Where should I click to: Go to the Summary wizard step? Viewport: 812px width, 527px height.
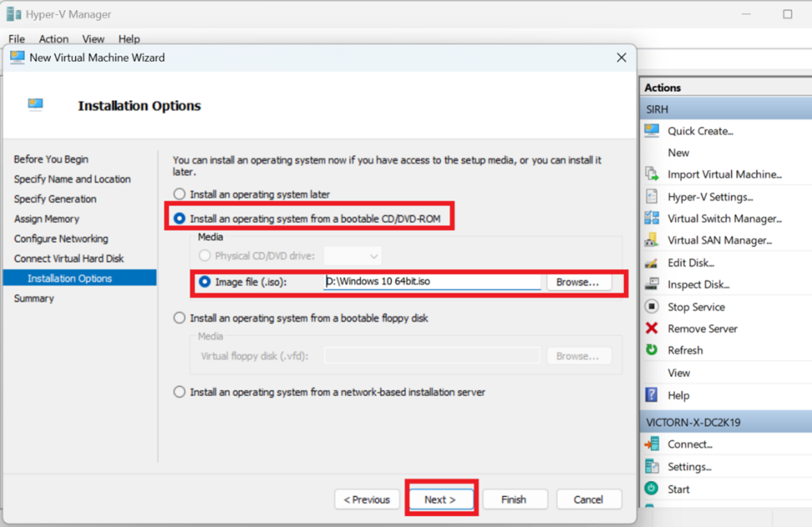point(34,298)
